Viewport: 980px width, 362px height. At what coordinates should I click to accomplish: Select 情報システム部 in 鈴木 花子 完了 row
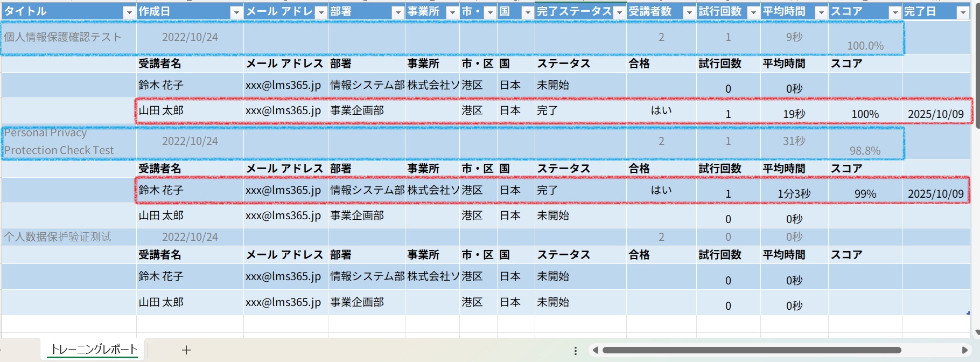(x=367, y=190)
